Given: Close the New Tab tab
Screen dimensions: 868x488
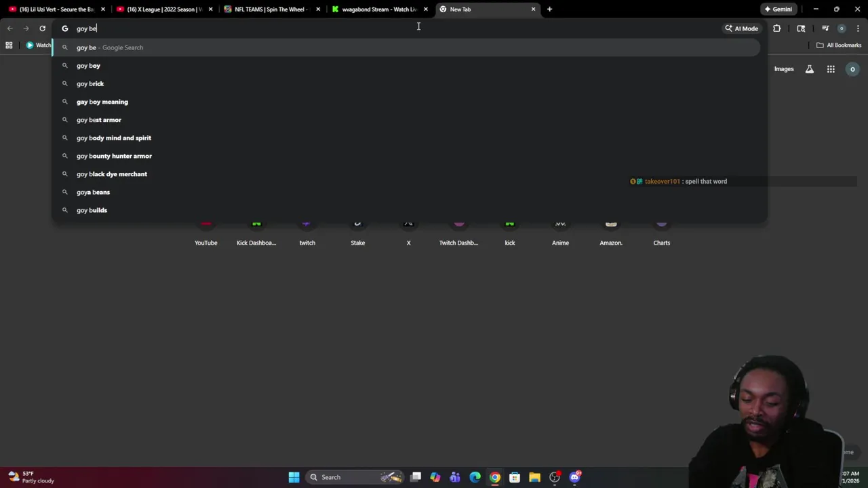Looking at the screenshot, I should click(533, 9).
